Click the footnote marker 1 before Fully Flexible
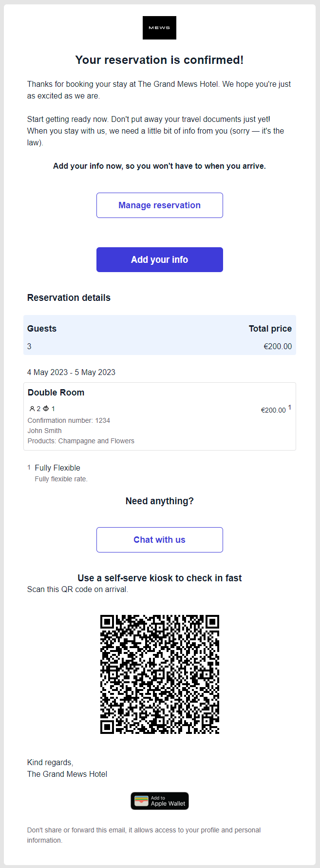The height and width of the screenshot is (868, 320). [x=29, y=467]
